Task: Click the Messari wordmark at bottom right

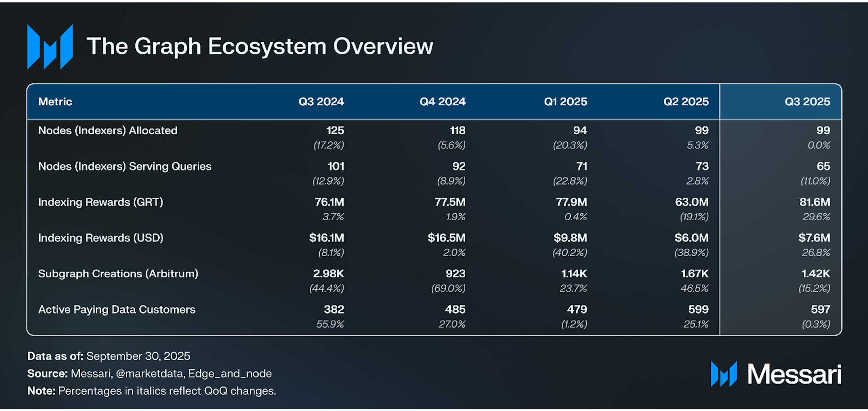Action: [794, 374]
